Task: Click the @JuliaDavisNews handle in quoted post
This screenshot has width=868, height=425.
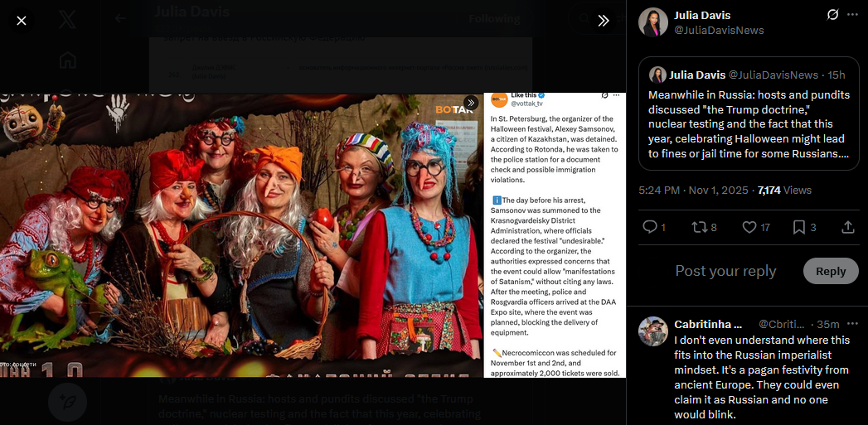Action: (x=773, y=75)
